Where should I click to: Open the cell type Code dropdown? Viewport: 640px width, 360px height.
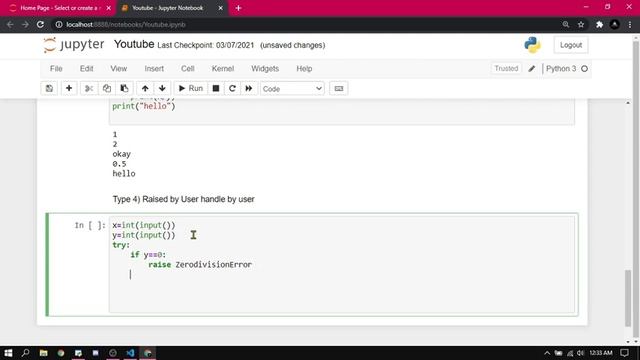292,89
